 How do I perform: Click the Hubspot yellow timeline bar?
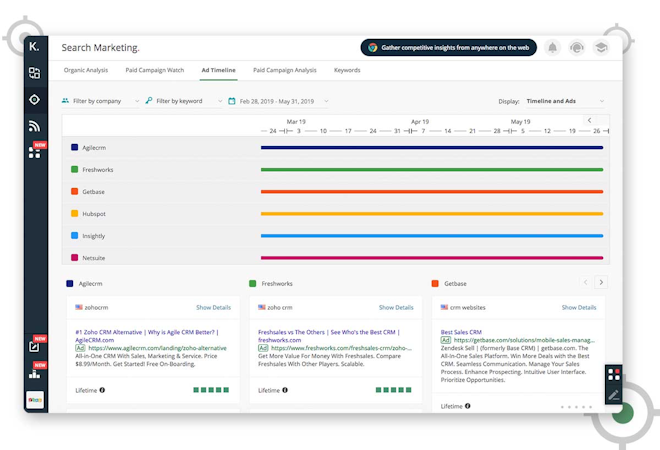431,213
